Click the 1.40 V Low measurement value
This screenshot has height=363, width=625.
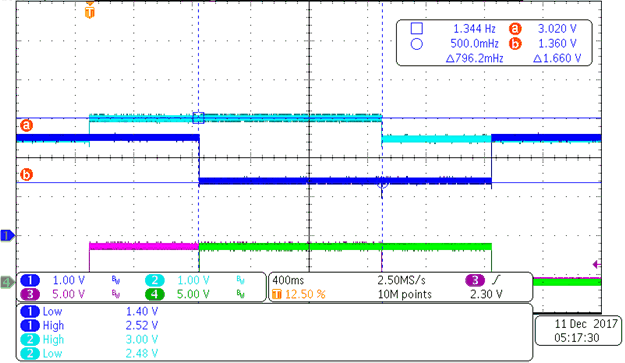tap(142, 312)
